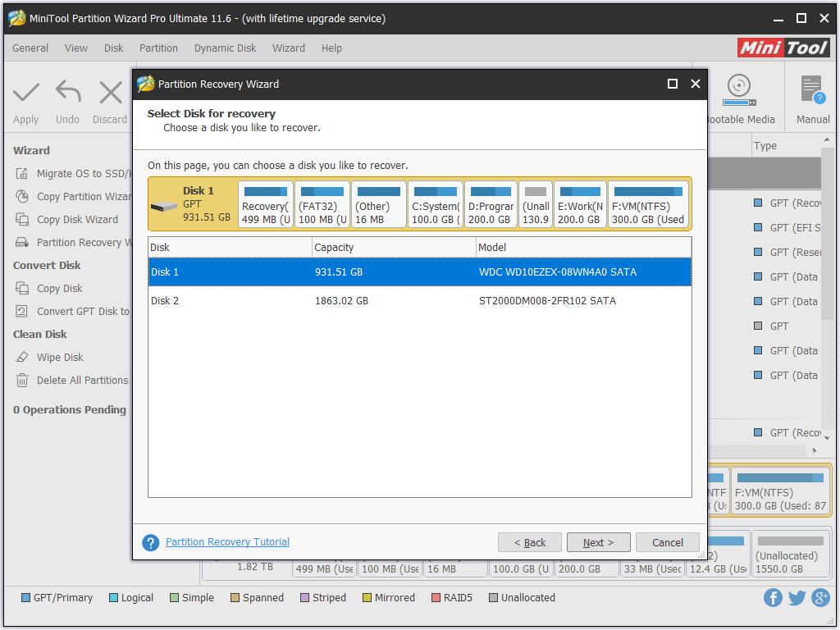Click the Undo arrow icon
This screenshot has width=840, height=630.
click(68, 91)
